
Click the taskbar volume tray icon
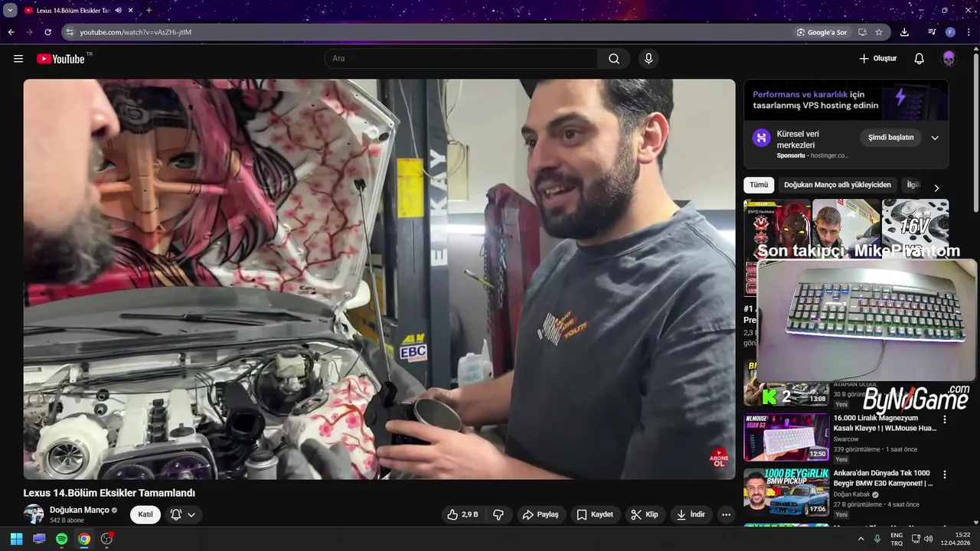tap(929, 539)
